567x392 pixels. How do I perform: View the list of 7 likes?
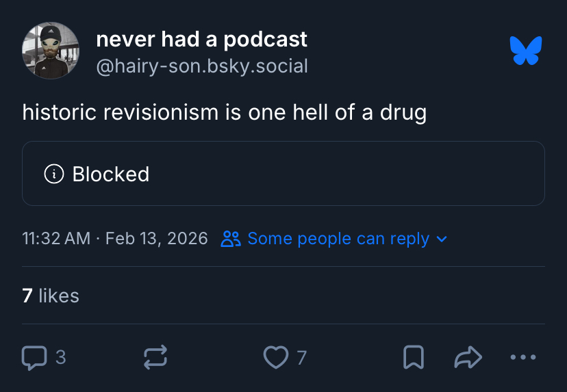(51, 296)
